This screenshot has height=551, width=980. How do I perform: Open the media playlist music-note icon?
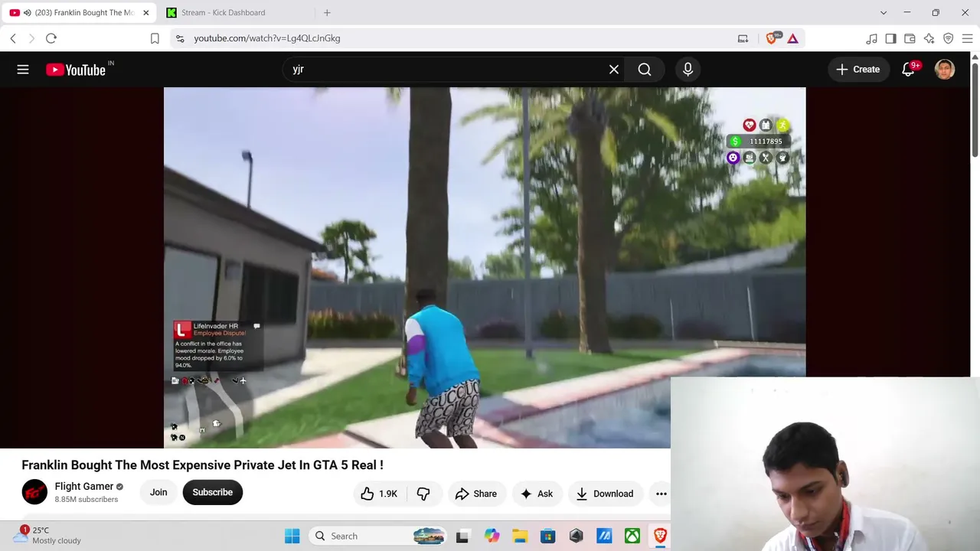[x=871, y=38]
